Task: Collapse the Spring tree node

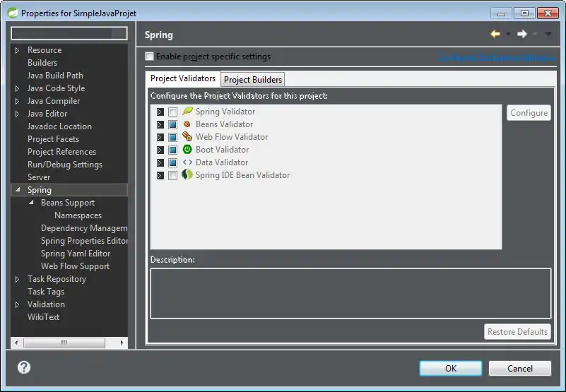Action: point(18,190)
